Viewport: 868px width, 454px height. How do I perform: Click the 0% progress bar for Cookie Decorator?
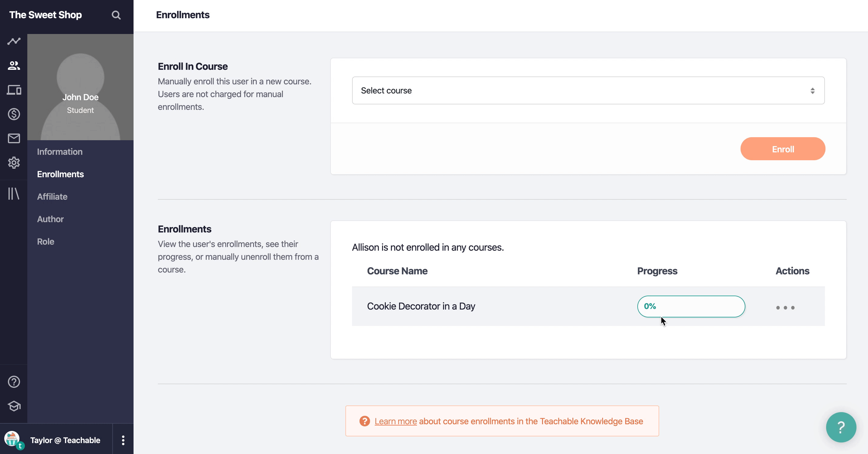click(x=691, y=306)
